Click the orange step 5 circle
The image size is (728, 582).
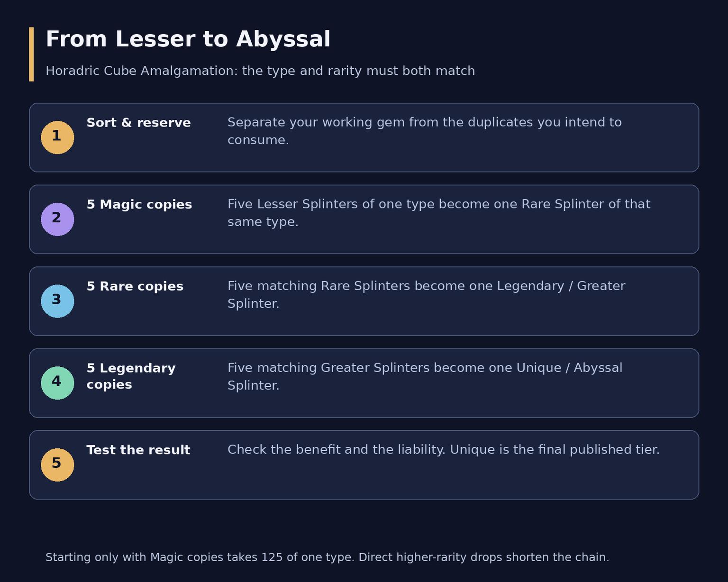(x=57, y=465)
